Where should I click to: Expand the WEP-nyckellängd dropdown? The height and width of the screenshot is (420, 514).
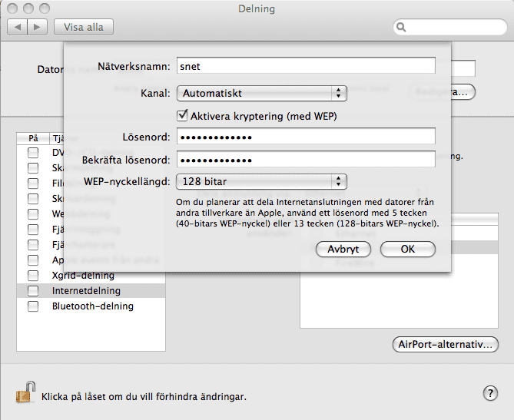pos(261,182)
